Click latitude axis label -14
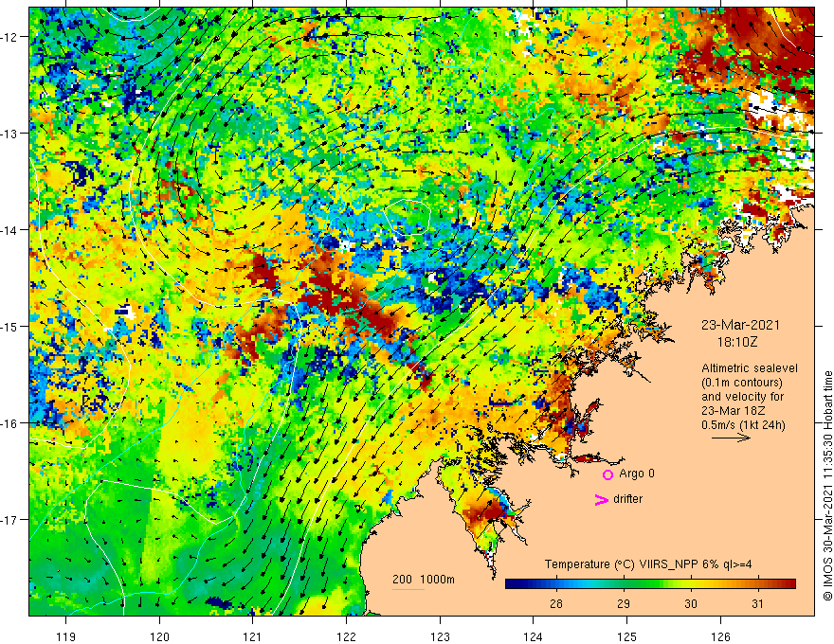This screenshot has height=644, width=834. coord(10,230)
